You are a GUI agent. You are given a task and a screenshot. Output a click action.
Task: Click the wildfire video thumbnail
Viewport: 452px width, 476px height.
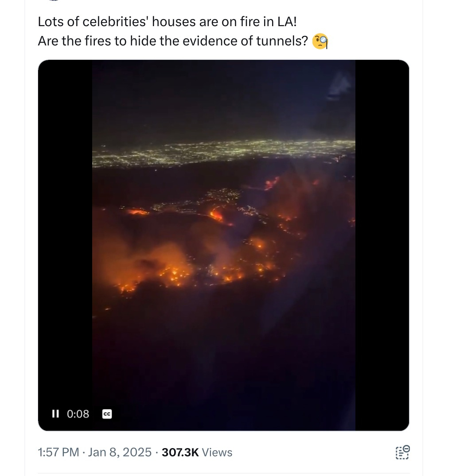coord(224,244)
